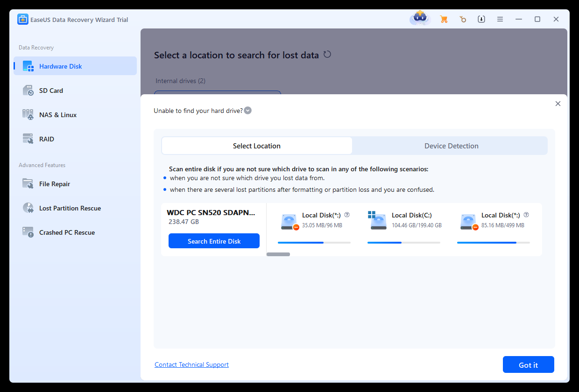Image resolution: width=579 pixels, height=392 pixels.
Task: Select Local Disk(*:) 499 MB drive icon
Action: (x=469, y=222)
